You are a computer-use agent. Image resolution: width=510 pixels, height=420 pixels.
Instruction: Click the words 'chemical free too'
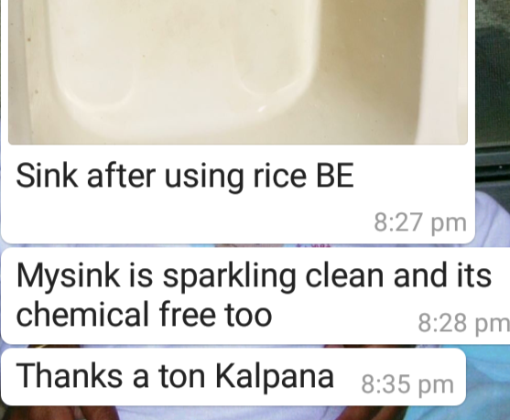[144, 315]
